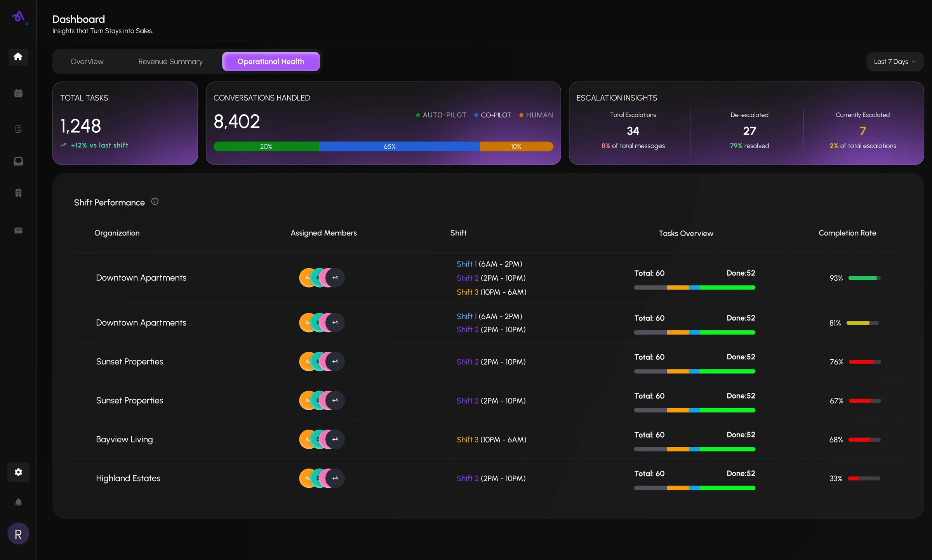932x560 pixels.
Task: Click the Conversations Handled value 8,402
Action: coord(236,121)
